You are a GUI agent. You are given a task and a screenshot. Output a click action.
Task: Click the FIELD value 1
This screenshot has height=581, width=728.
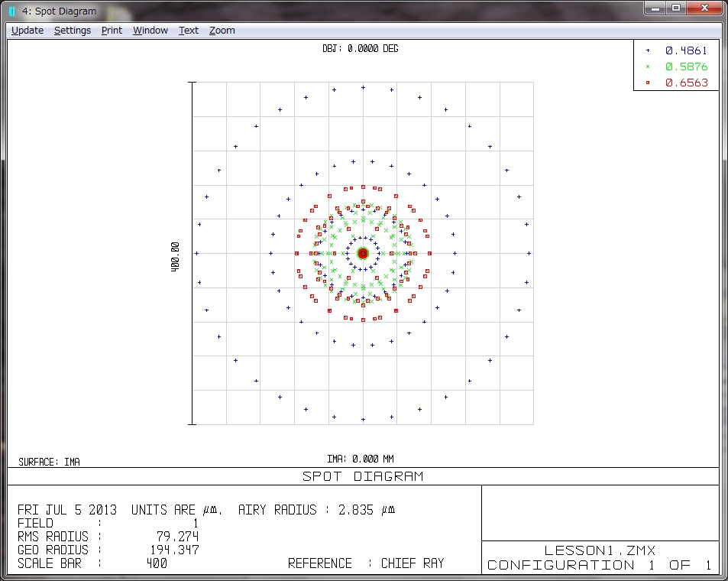(196, 524)
